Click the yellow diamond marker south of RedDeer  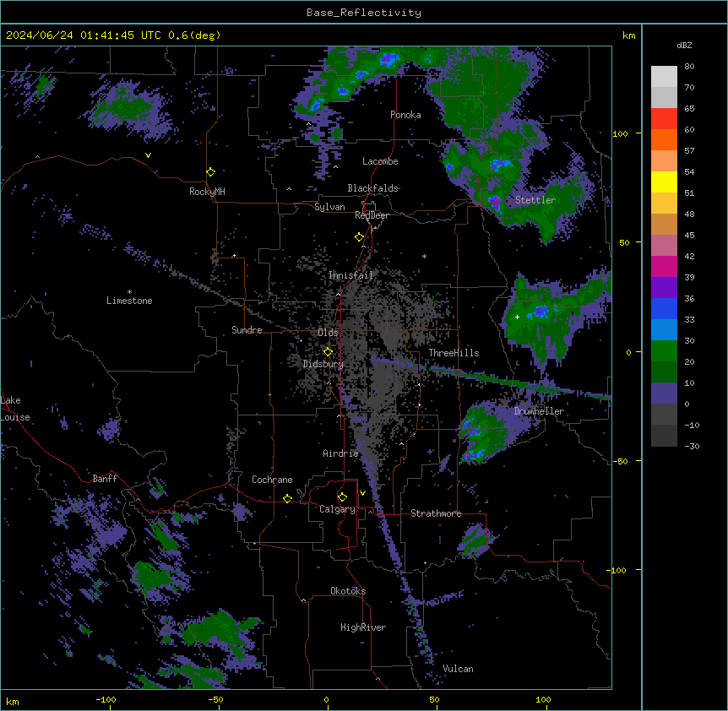point(360,237)
